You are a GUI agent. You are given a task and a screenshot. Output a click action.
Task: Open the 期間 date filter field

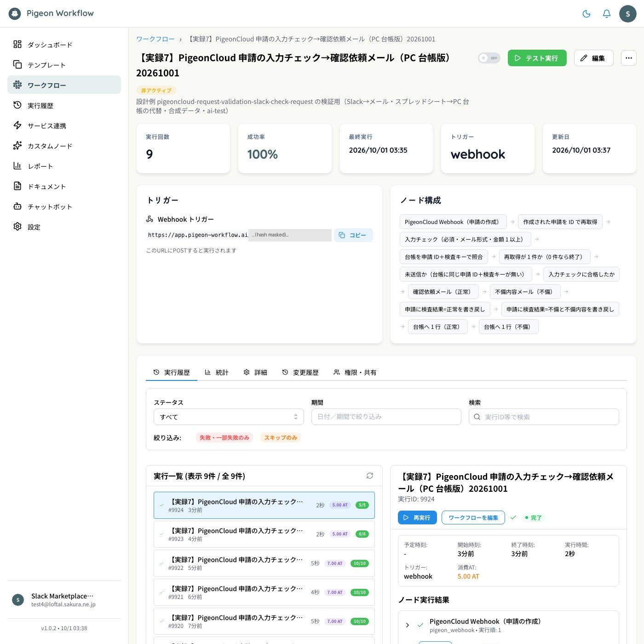coord(386,417)
